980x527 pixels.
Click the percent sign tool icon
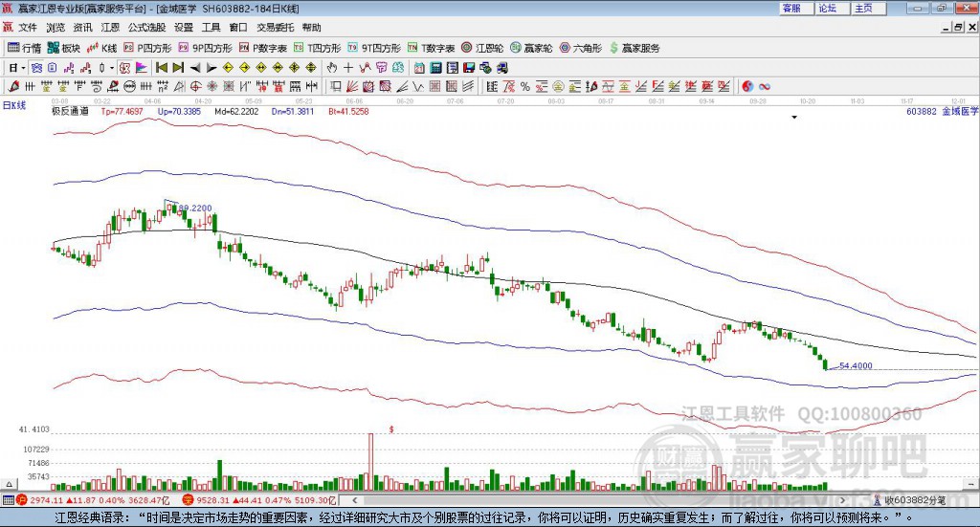point(525,86)
